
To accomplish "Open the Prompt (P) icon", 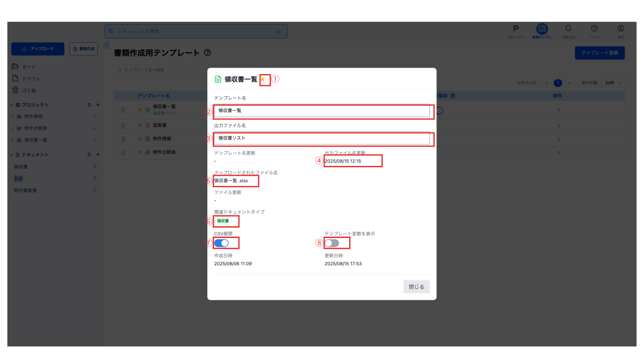I will (516, 29).
